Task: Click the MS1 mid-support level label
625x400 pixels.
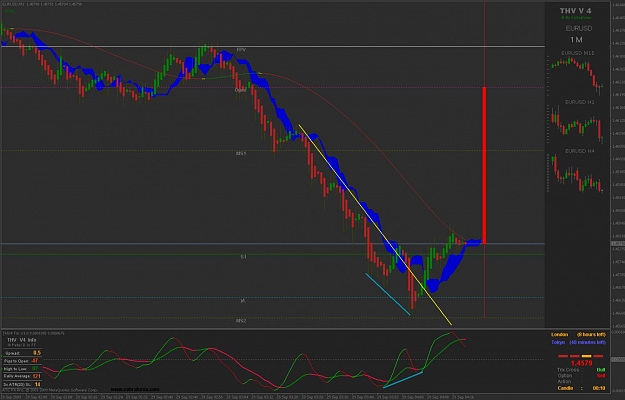Action: pos(241,153)
